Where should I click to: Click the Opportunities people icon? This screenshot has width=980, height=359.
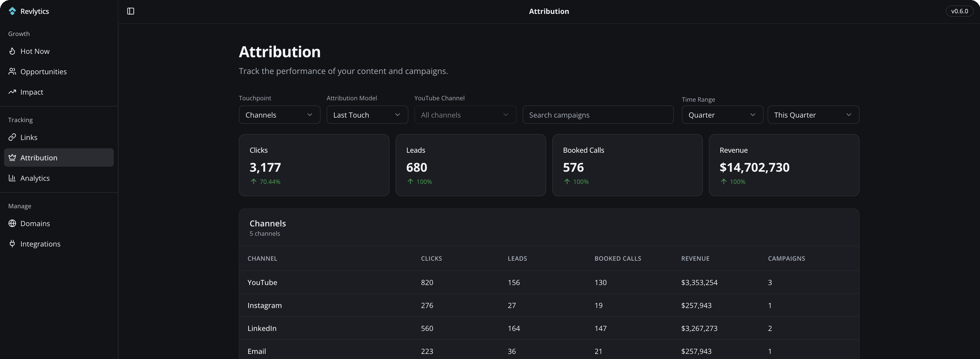(12, 71)
